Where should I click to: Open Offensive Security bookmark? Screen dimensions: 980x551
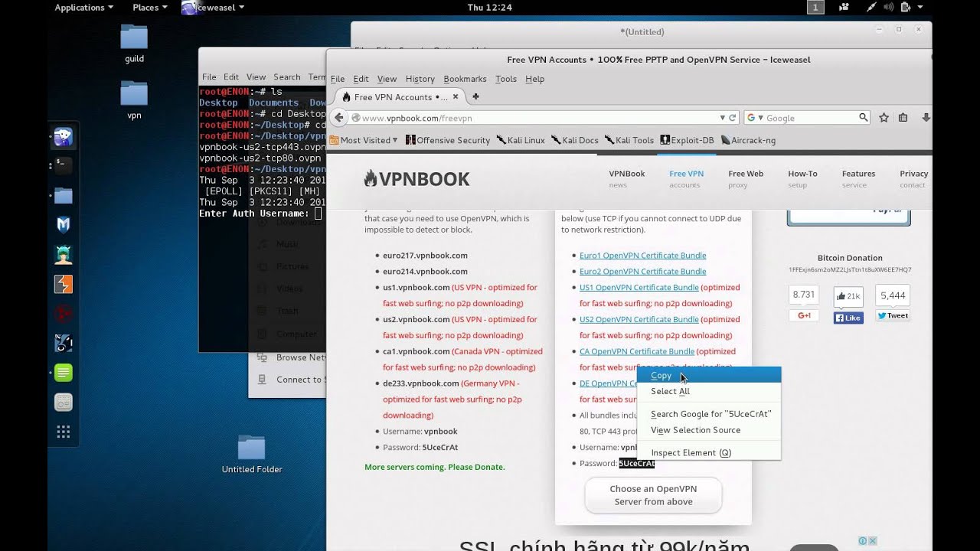click(x=448, y=140)
